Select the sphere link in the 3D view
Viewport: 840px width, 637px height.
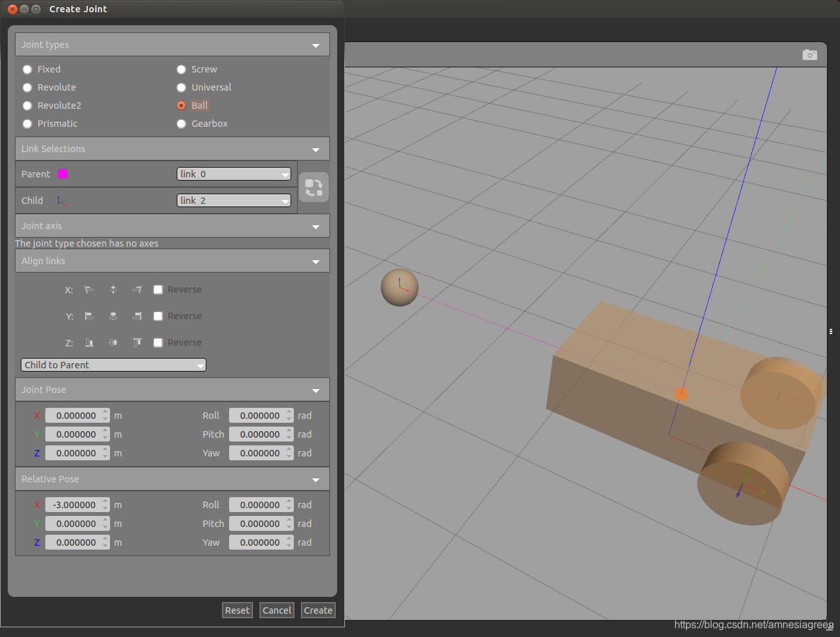pyautogui.click(x=399, y=287)
